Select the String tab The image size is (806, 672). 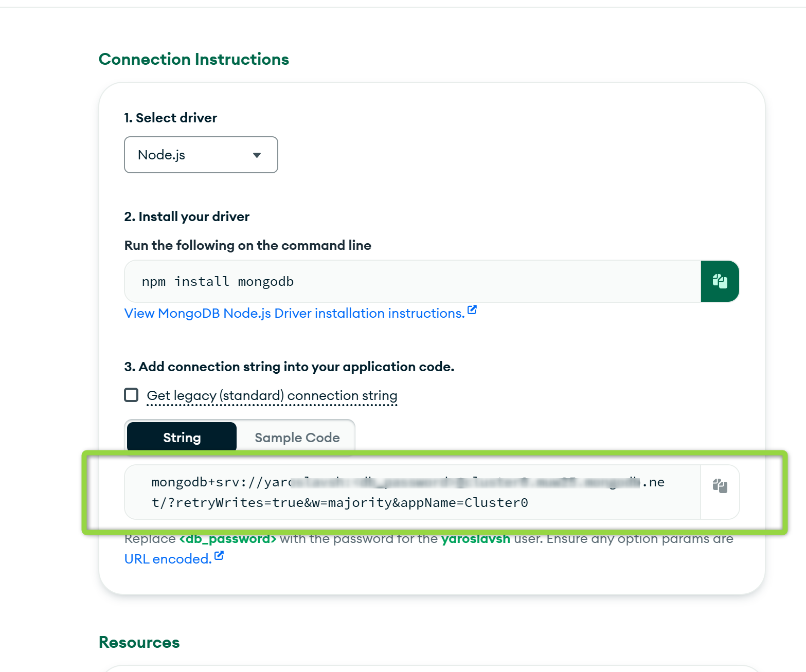click(182, 438)
